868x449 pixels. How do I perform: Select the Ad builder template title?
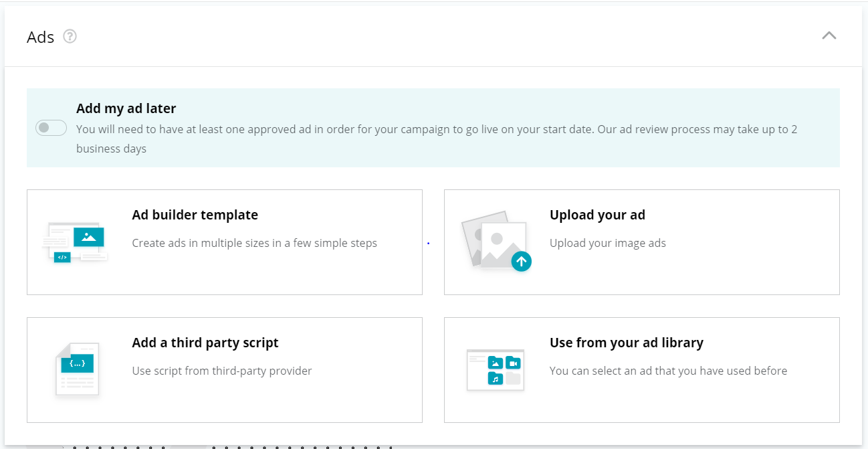[195, 215]
